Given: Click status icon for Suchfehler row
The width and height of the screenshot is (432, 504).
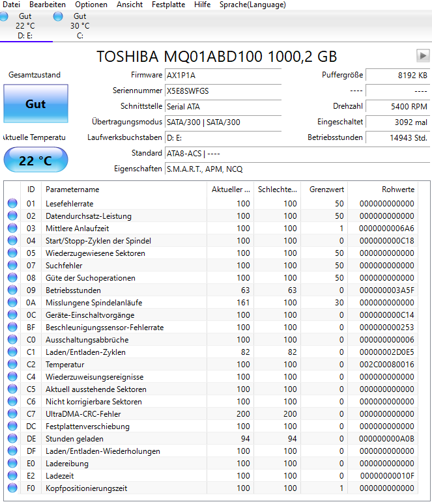Looking at the screenshot, I should pyautogui.click(x=12, y=265).
